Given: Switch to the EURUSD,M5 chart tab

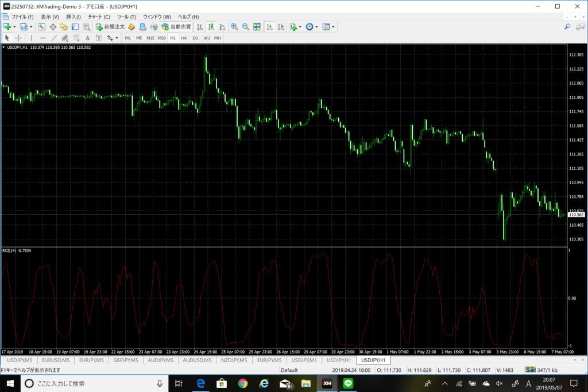Looking at the screenshot, I should pos(56,360).
